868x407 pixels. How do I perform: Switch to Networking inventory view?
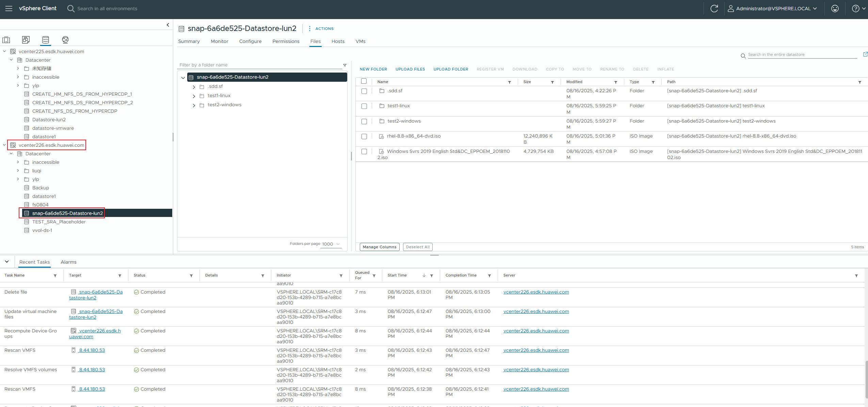coord(65,40)
